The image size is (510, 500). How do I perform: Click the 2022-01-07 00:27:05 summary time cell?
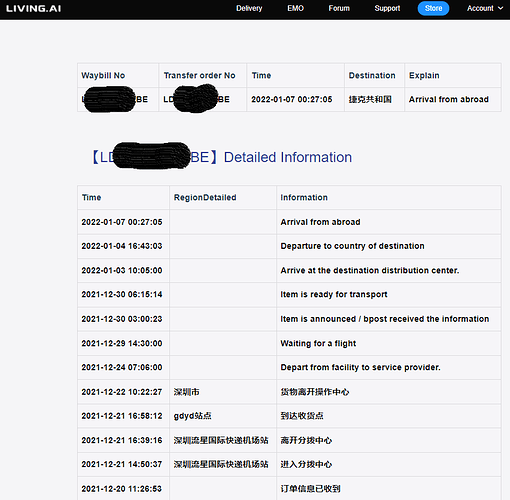click(292, 99)
